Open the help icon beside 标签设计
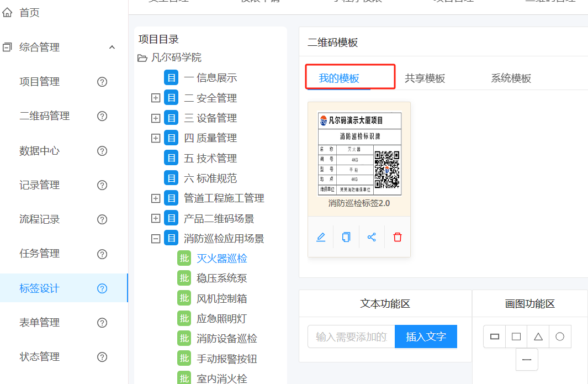Screen dimensions: 588x384 coord(102,288)
